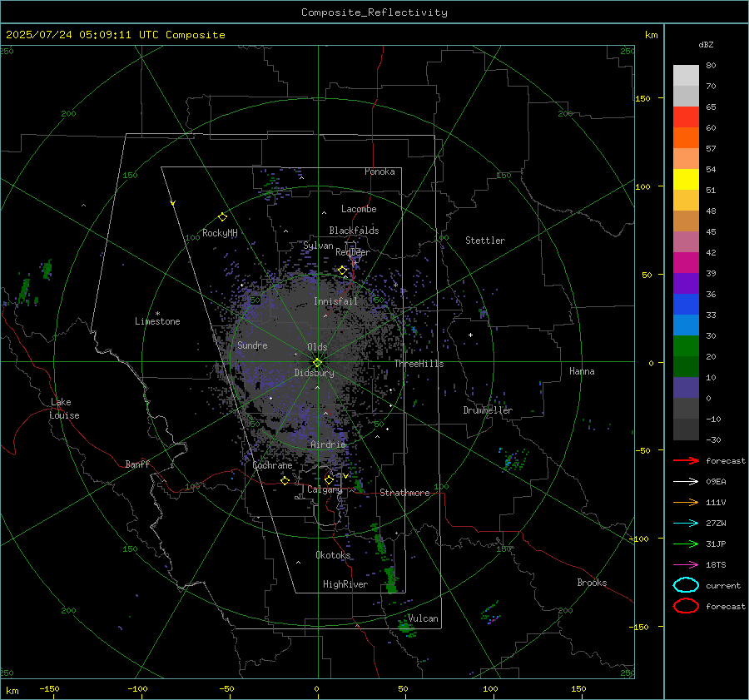Click the RockyMH city label
This screenshot has width=749, height=700.
pyautogui.click(x=220, y=233)
